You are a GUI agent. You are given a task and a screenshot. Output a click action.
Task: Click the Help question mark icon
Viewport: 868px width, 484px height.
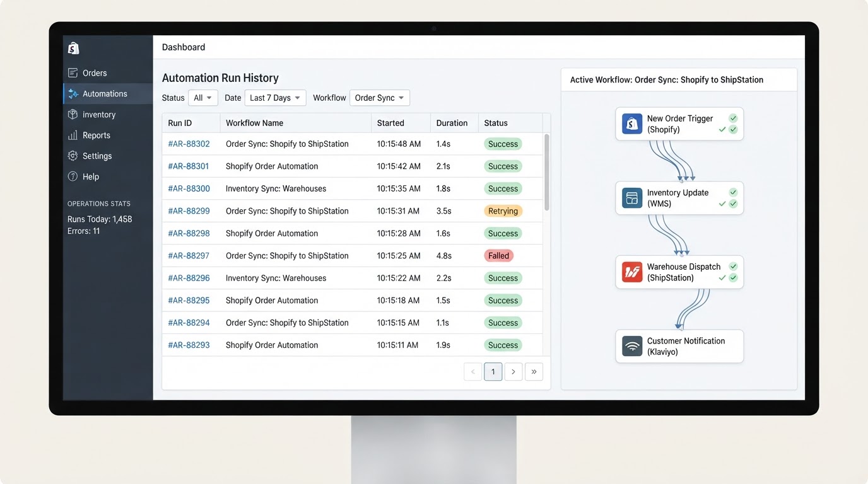coord(73,177)
